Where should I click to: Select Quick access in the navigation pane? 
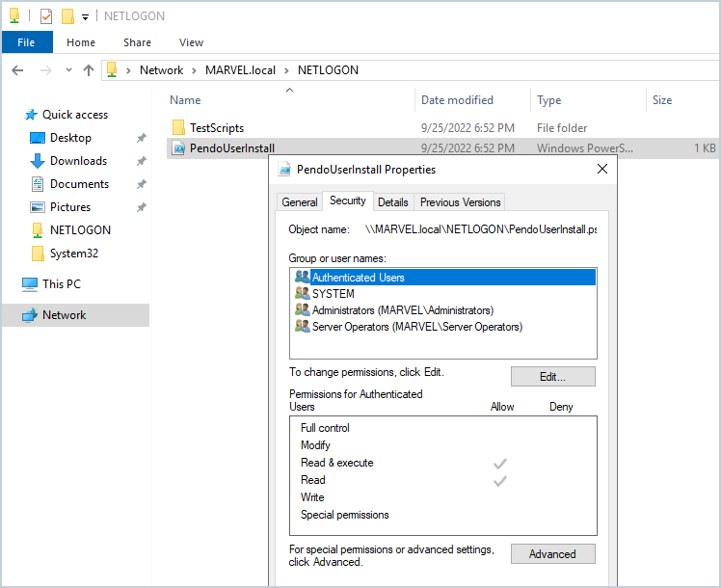[75, 115]
